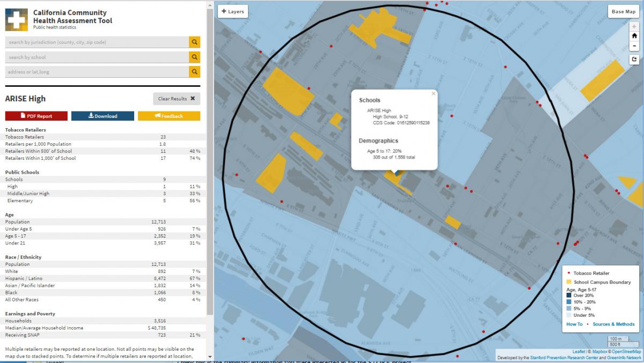The width and height of the screenshot is (644, 363).
Task: Focus the search by jurisdiction field
Action: coord(97,42)
